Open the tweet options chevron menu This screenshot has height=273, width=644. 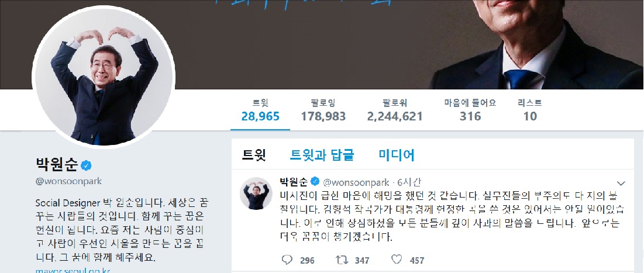coord(621,183)
